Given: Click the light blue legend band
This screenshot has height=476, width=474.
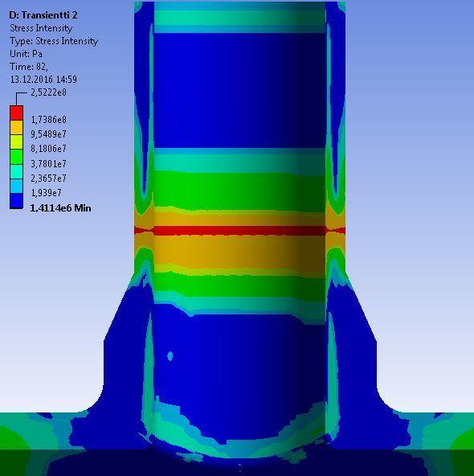Looking at the screenshot, I should click(x=16, y=186).
